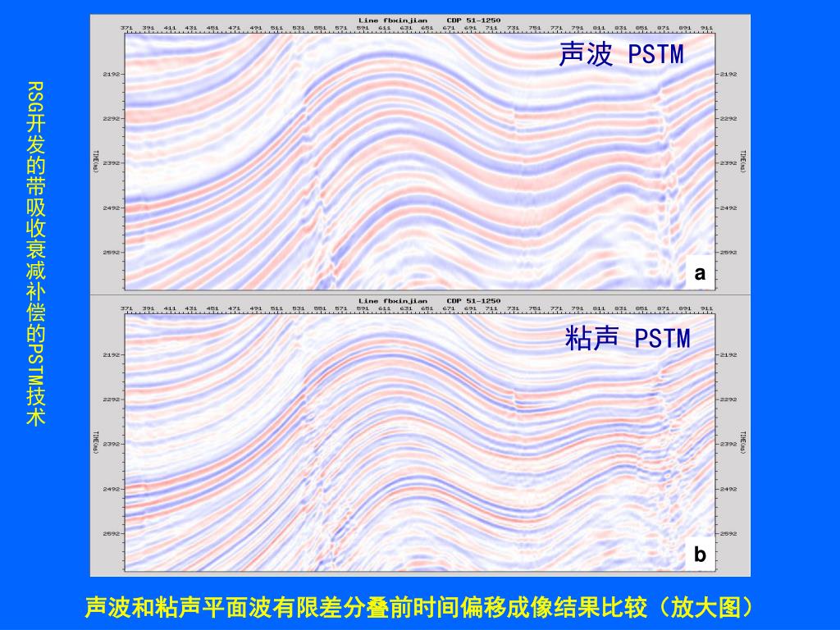Click right-axis value 2192 in top panel
840x630 pixels.
click(728, 74)
